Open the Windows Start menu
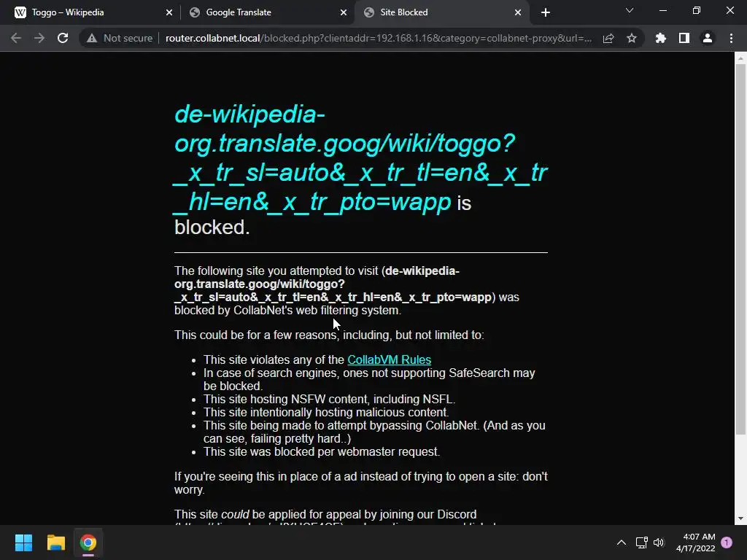The width and height of the screenshot is (747, 560). [x=23, y=542]
